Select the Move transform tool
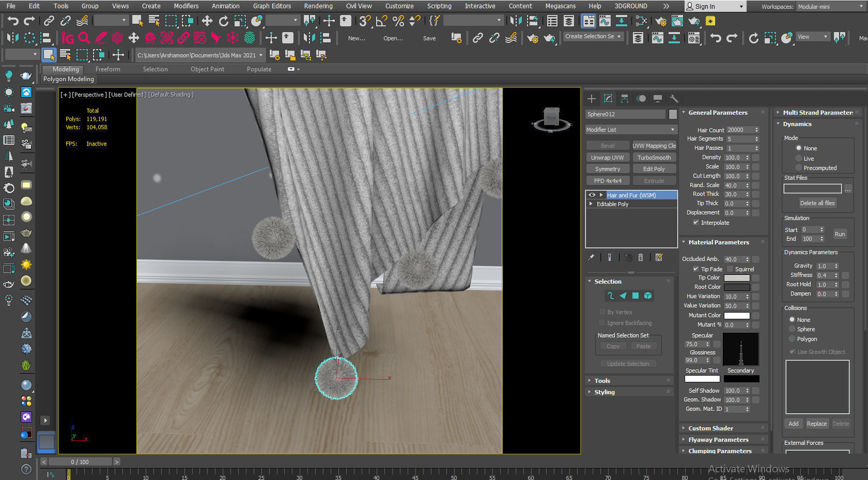The width and height of the screenshot is (868, 480). click(x=207, y=21)
